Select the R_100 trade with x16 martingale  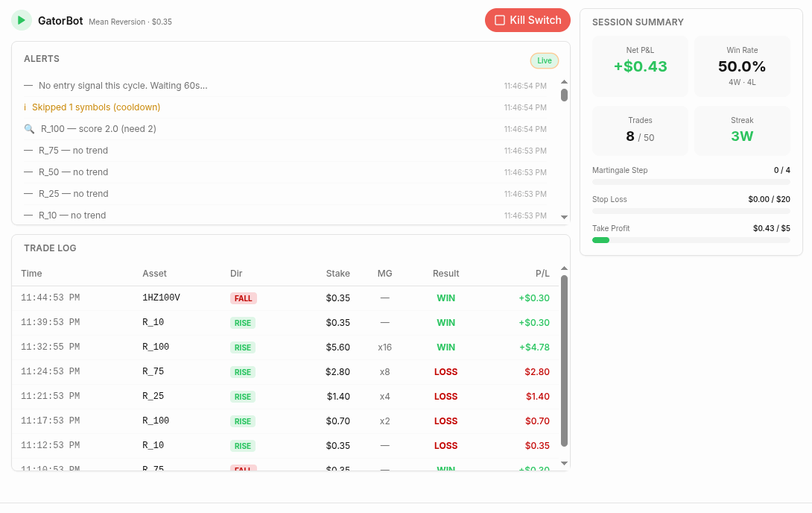pos(285,347)
